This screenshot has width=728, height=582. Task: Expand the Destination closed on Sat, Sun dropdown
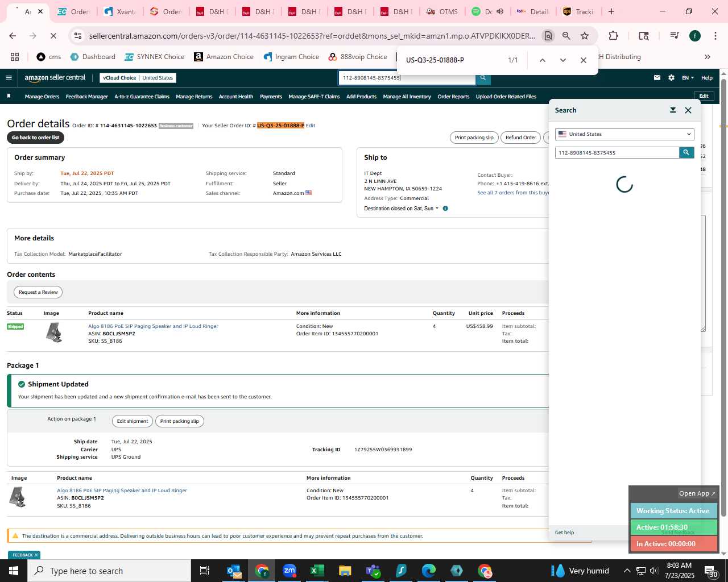[x=402, y=209]
